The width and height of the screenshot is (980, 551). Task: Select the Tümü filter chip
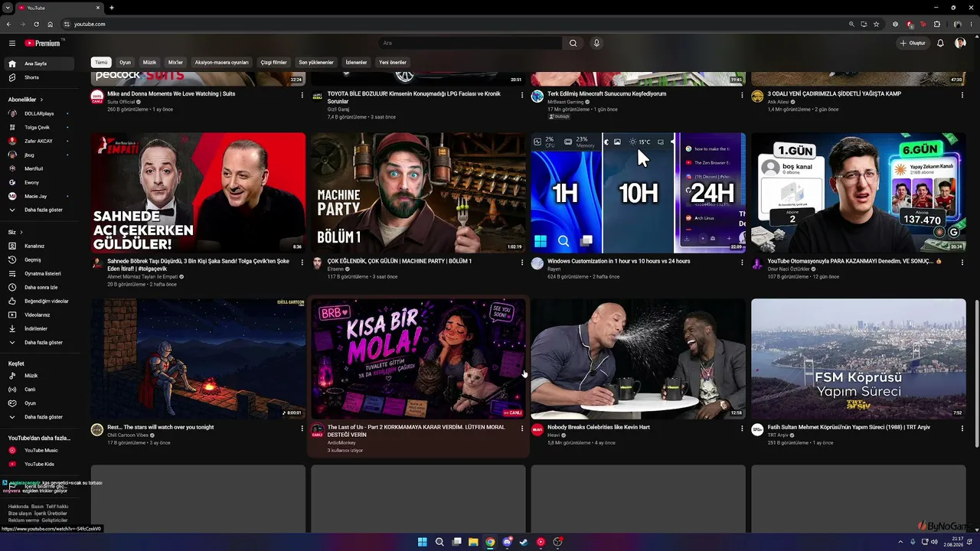click(x=101, y=62)
